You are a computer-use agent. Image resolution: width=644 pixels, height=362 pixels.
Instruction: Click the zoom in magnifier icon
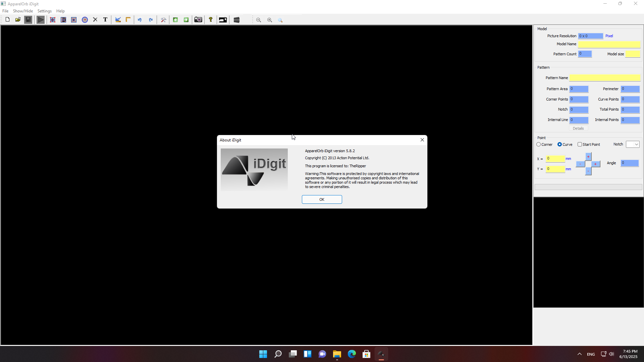(270, 20)
